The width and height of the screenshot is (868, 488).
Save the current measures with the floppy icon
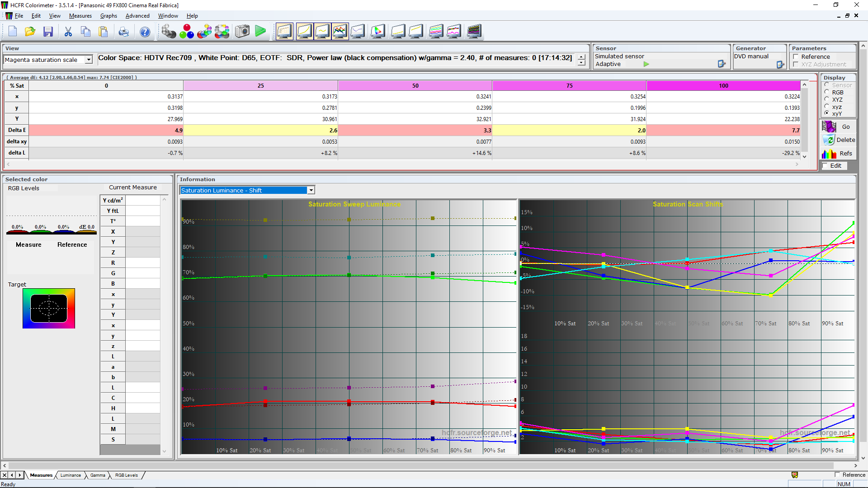pyautogui.click(x=48, y=31)
